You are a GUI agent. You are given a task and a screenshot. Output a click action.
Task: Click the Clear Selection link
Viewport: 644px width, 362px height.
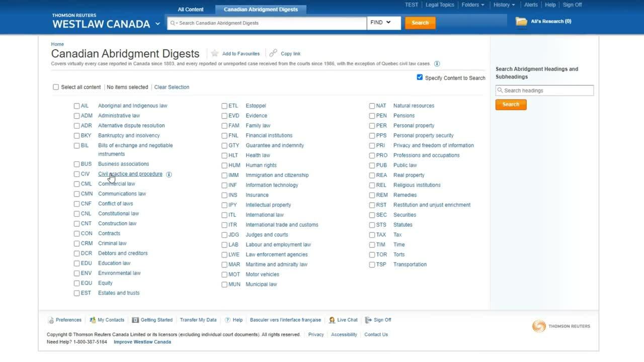tap(172, 87)
